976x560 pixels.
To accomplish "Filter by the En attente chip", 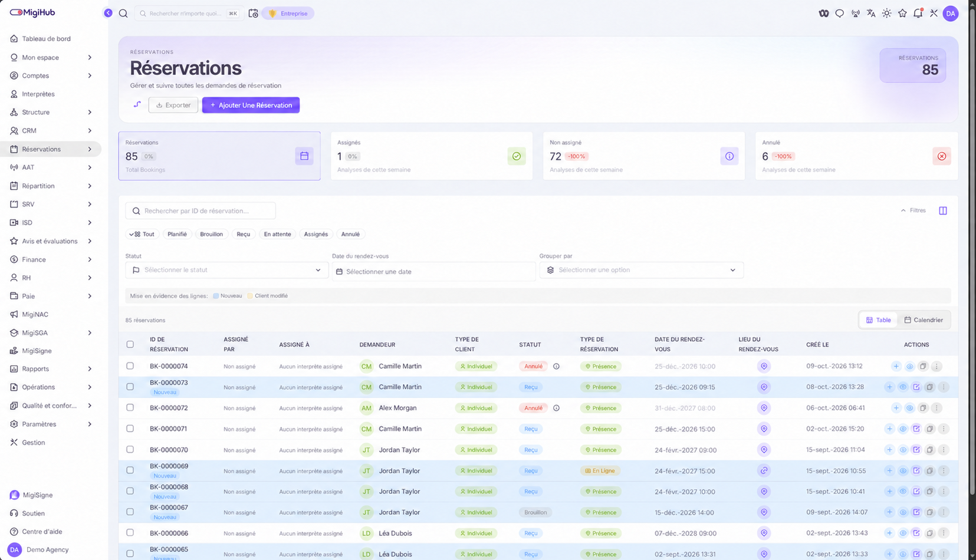I will pyautogui.click(x=277, y=234).
